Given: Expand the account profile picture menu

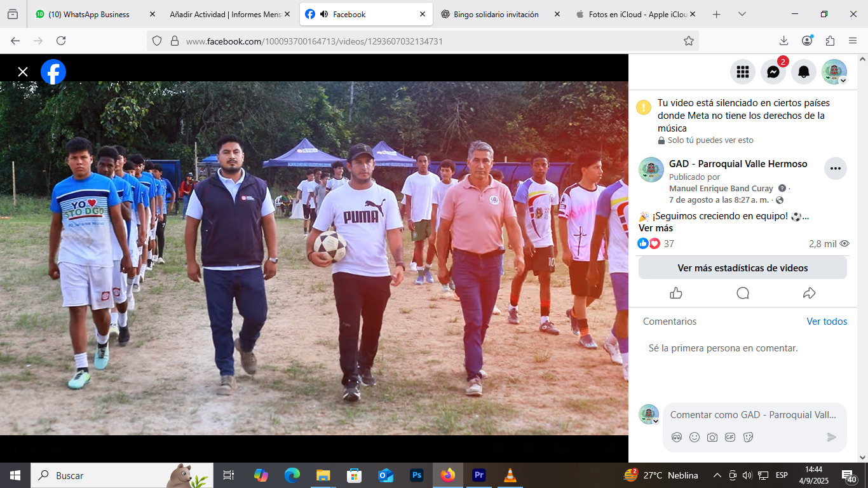Looking at the screenshot, I should [834, 72].
